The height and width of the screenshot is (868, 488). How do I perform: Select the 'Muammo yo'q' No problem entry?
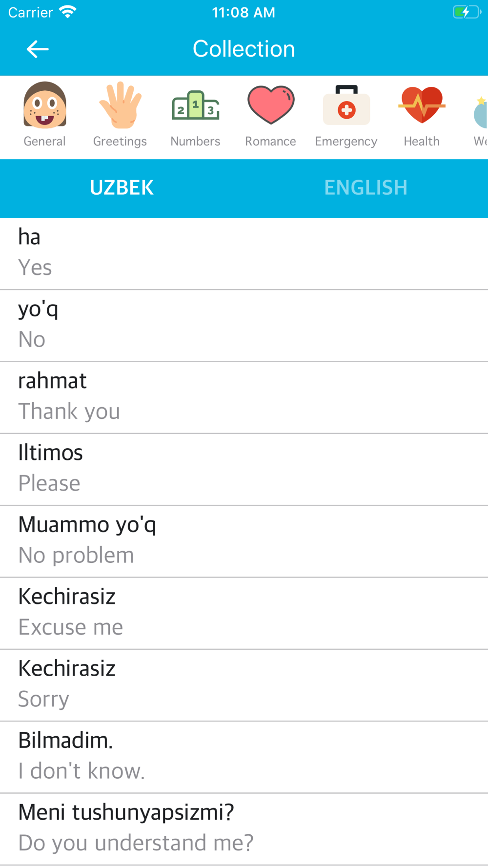(244, 541)
